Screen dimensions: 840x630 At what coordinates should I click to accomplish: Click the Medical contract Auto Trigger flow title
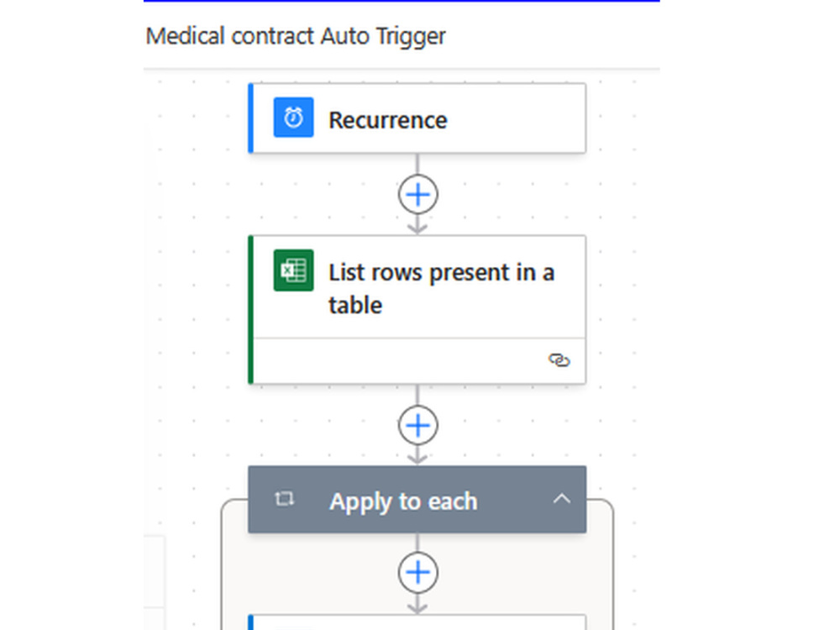click(x=296, y=36)
